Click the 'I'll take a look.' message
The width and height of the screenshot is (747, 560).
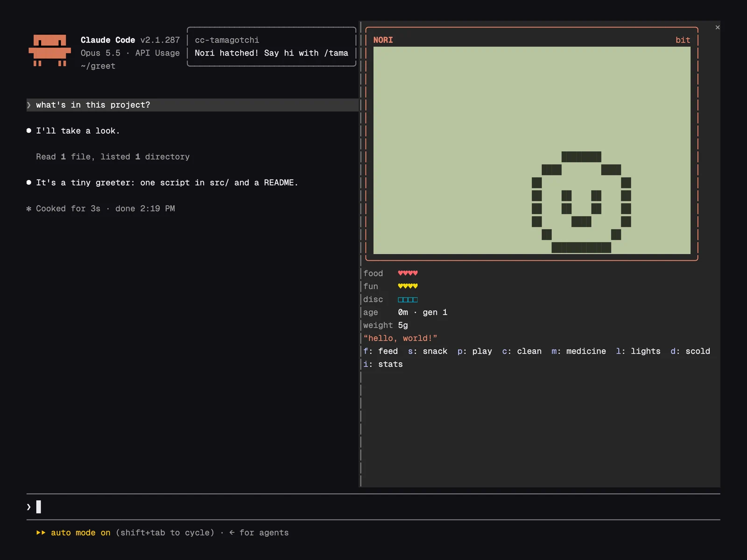(78, 131)
